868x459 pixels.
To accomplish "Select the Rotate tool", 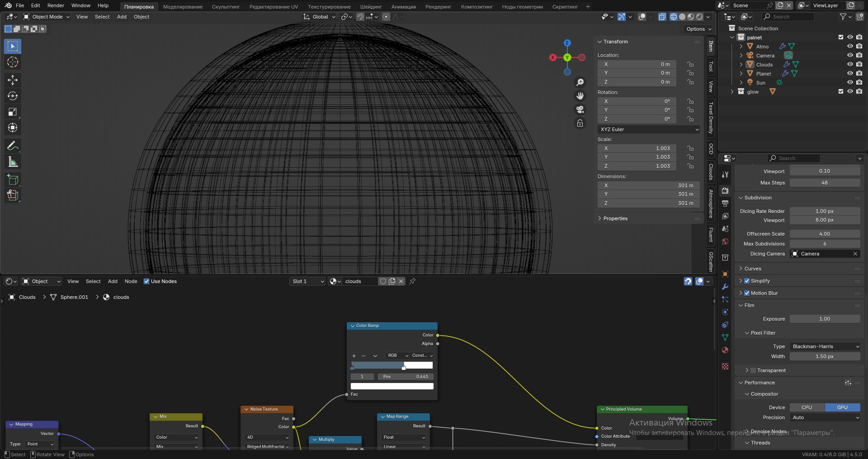I will 13,96.
